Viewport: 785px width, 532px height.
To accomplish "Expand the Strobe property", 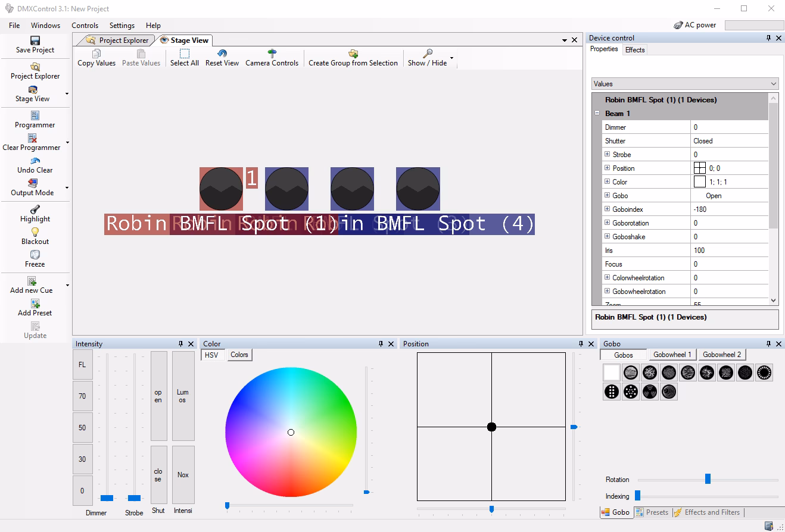I will [x=607, y=154].
